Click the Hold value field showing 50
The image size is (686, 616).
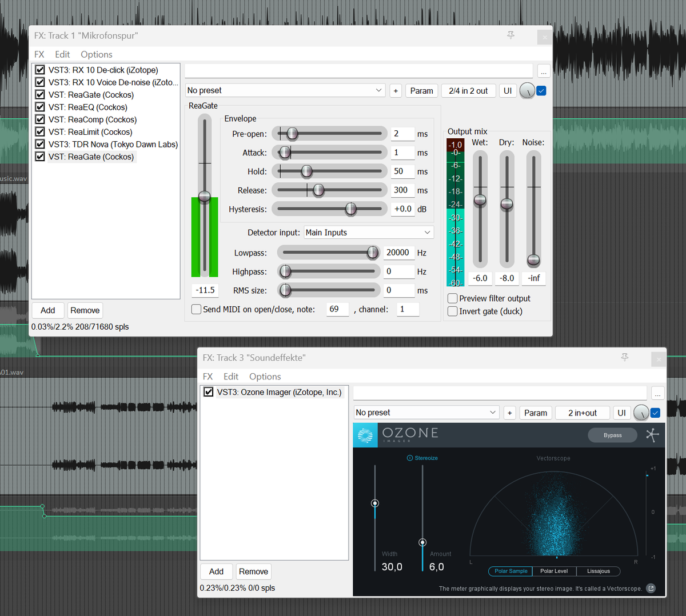point(402,171)
